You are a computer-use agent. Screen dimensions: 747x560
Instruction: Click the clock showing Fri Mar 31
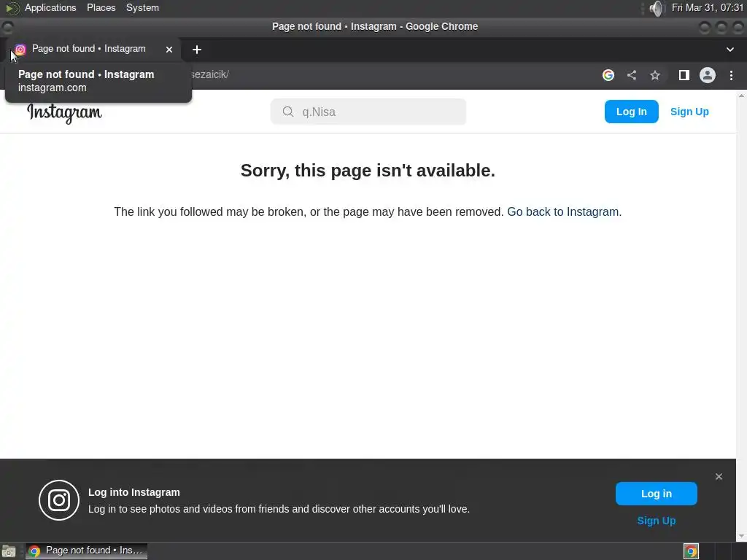coord(708,8)
